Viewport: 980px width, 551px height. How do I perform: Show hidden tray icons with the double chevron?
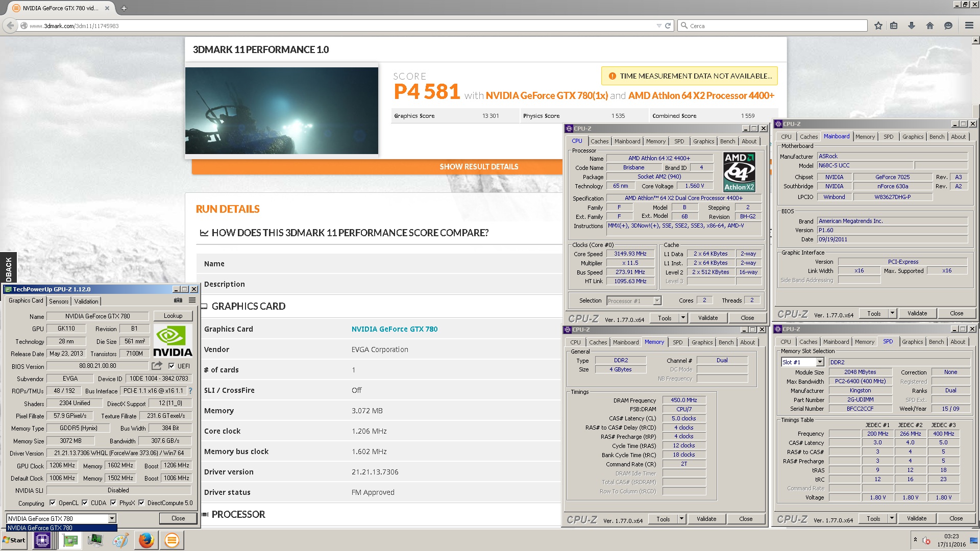pos(915,540)
